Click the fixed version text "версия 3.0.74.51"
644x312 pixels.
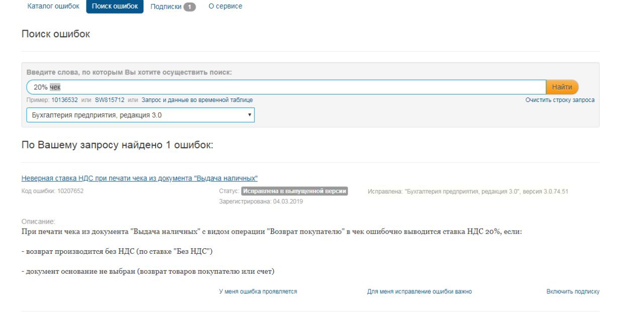click(x=545, y=191)
